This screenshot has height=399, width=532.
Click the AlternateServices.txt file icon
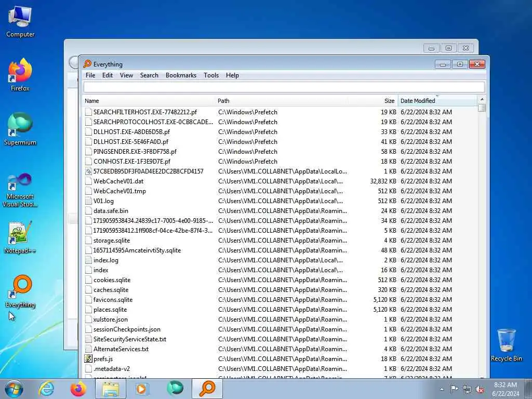[x=88, y=349]
